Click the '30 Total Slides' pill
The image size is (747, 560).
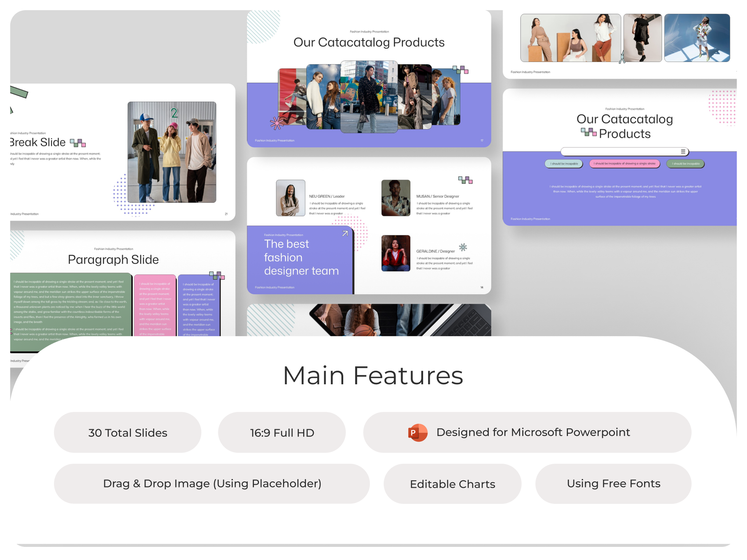(127, 433)
